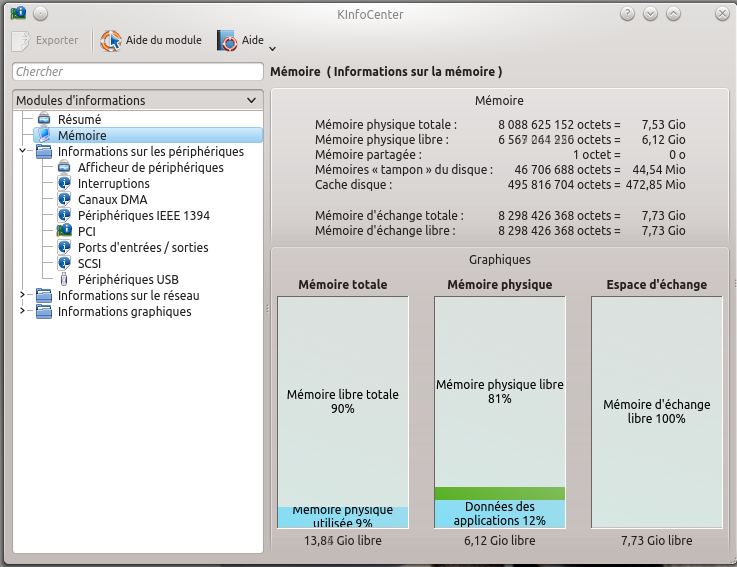The width and height of the screenshot is (737, 567).
Task: Select Mémoire tree entry
Action: pos(82,135)
